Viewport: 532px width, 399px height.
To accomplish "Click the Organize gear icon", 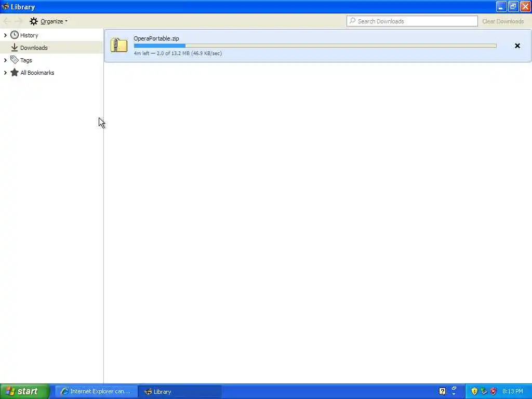I will point(33,21).
